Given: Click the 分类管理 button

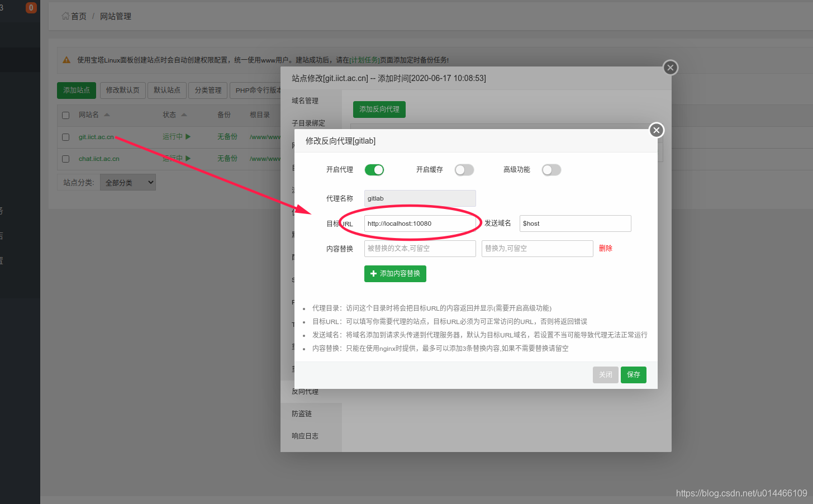Looking at the screenshot, I should point(208,90).
